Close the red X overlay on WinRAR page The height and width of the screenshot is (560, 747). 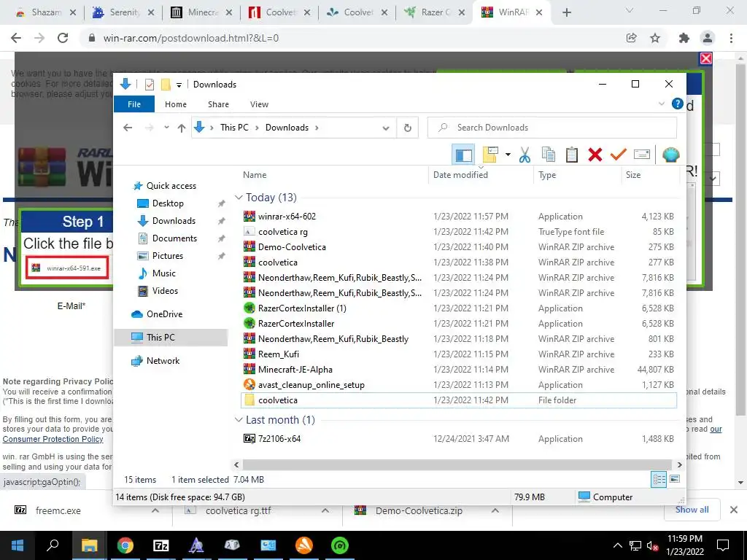706,58
